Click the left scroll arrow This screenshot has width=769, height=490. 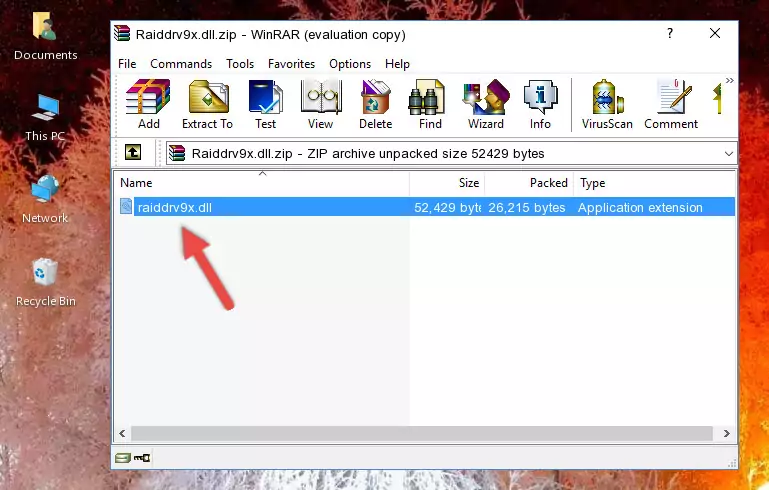coord(123,433)
